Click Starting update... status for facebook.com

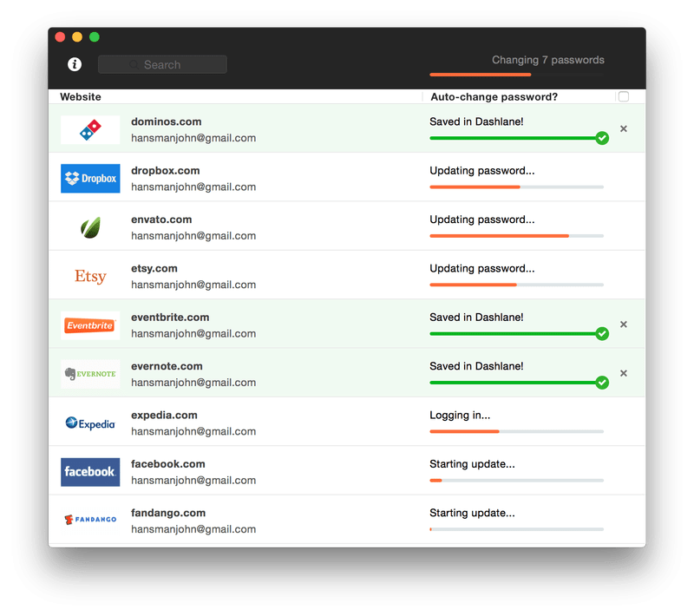472,464
